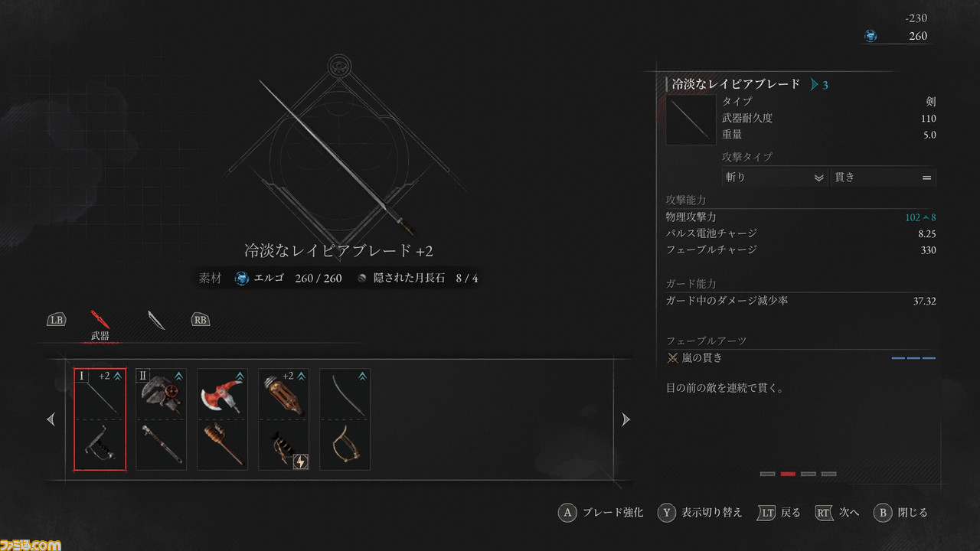Viewport: 980px width, 551px height.
Task: Click 表示切り替え Y button prompt
Action: coord(700,513)
